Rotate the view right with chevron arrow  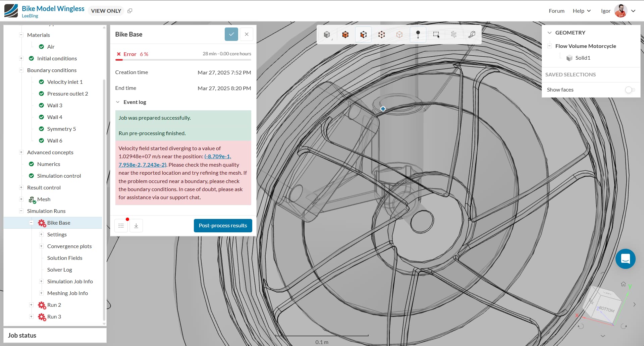634,304
